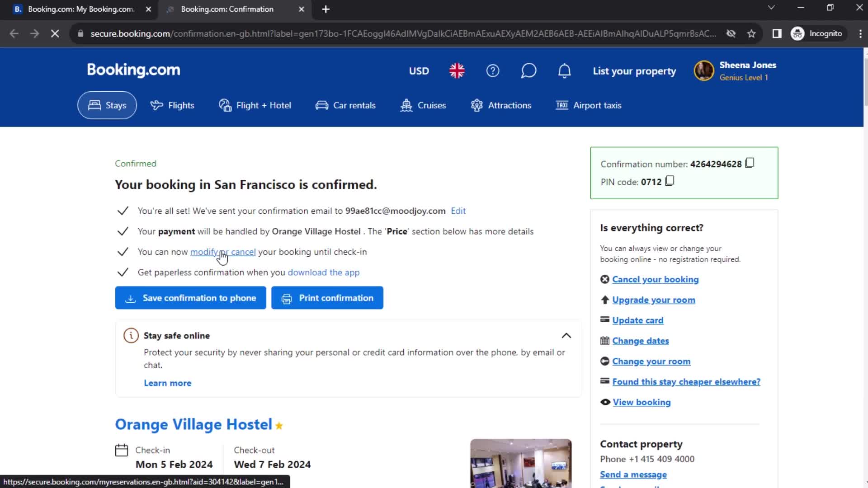
Task: Click the user profile avatar icon
Action: click(x=704, y=71)
